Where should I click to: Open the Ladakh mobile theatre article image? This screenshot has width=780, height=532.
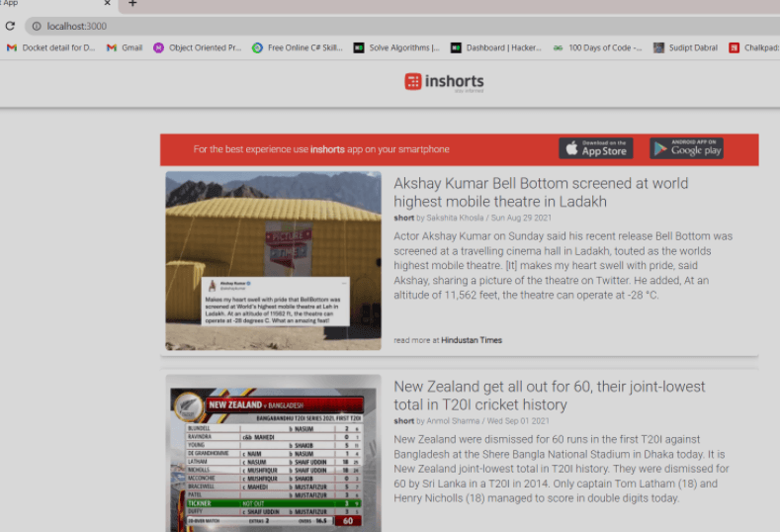pos(273,261)
